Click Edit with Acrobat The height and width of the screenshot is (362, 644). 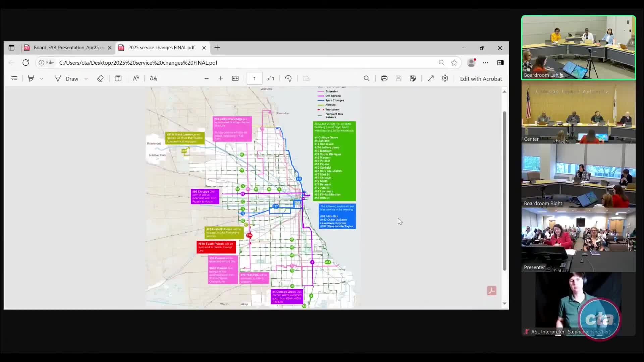[x=481, y=79]
